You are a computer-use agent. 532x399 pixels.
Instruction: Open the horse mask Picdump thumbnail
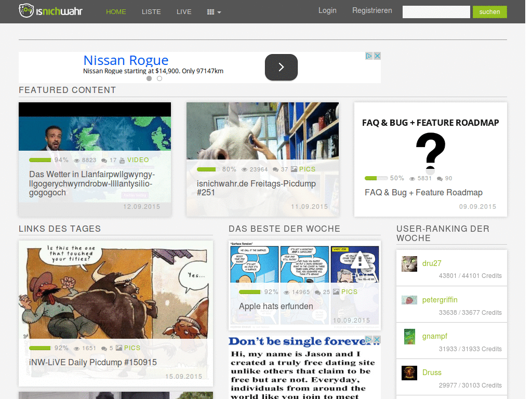tap(262, 131)
